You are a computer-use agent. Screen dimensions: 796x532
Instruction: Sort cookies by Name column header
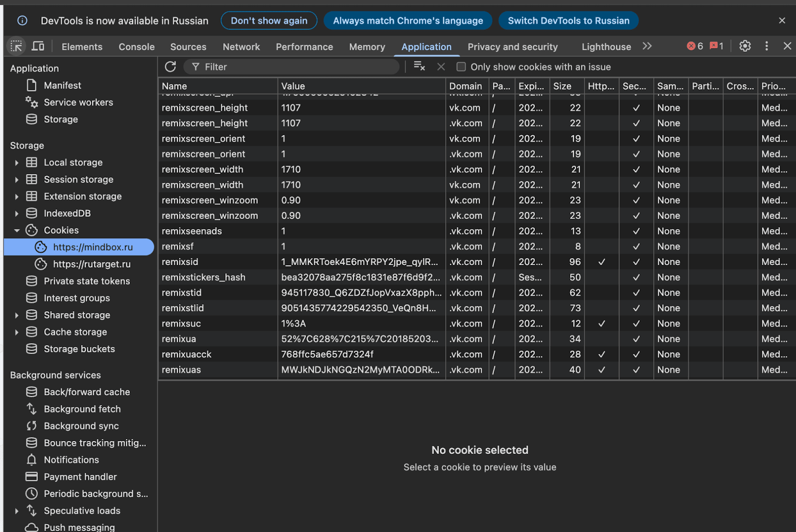point(218,86)
